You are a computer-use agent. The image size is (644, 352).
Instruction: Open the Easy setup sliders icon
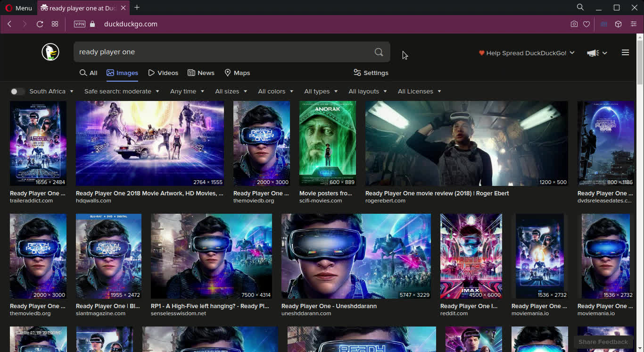[x=634, y=24]
